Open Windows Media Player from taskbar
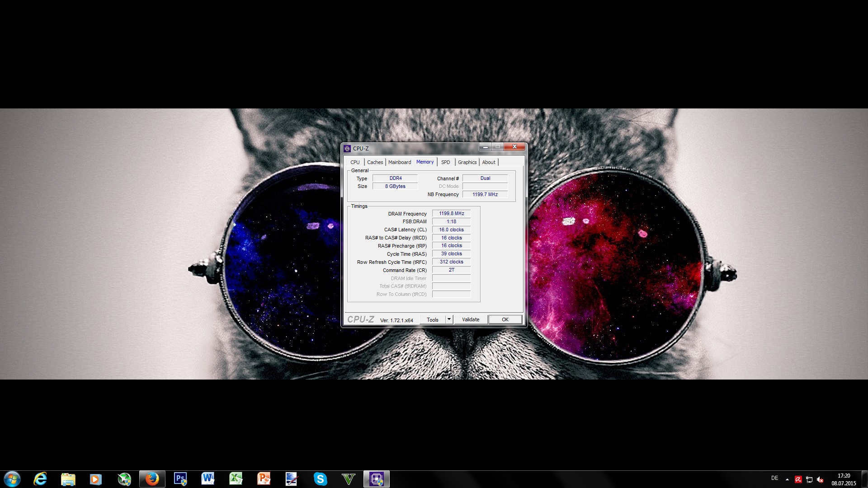Viewport: 868px width, 488px height. [96, 479]
